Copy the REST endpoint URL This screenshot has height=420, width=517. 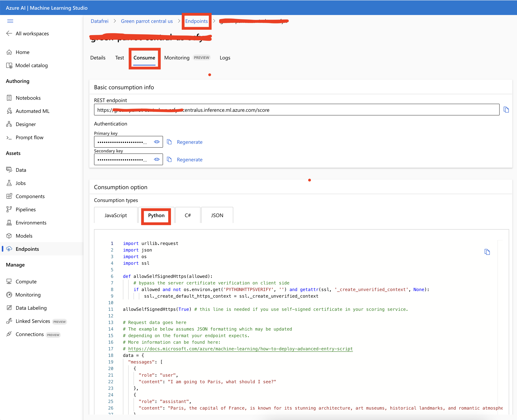pos(506,110)
